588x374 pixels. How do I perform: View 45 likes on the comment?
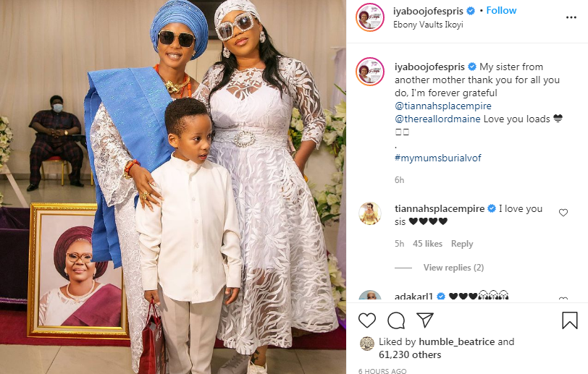[427, 244]
